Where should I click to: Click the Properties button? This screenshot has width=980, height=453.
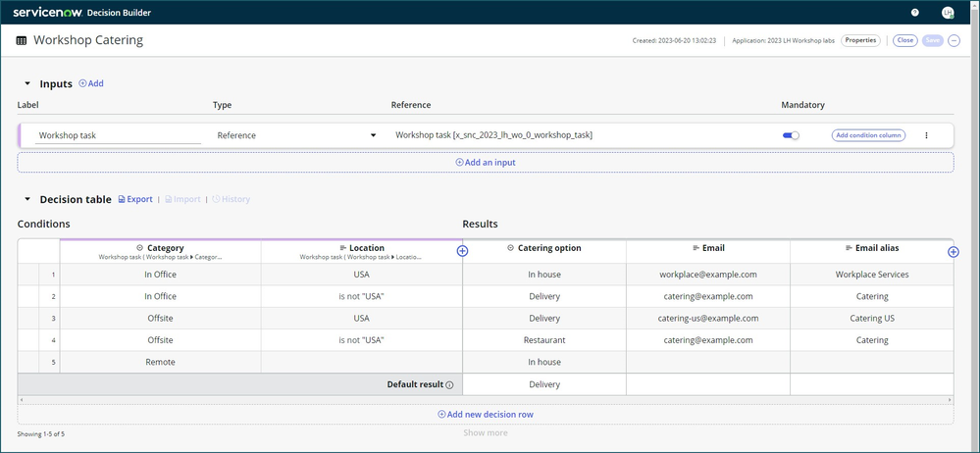coord(860,40)
